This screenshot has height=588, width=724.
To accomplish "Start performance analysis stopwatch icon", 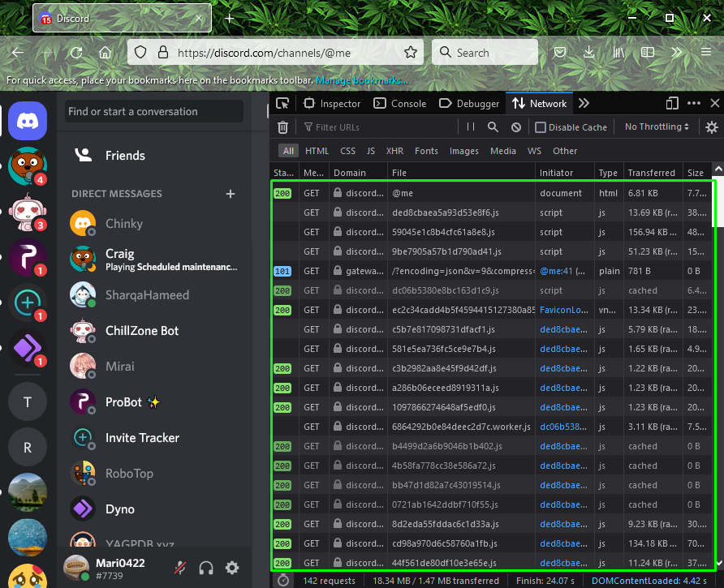I will [283, 581].
